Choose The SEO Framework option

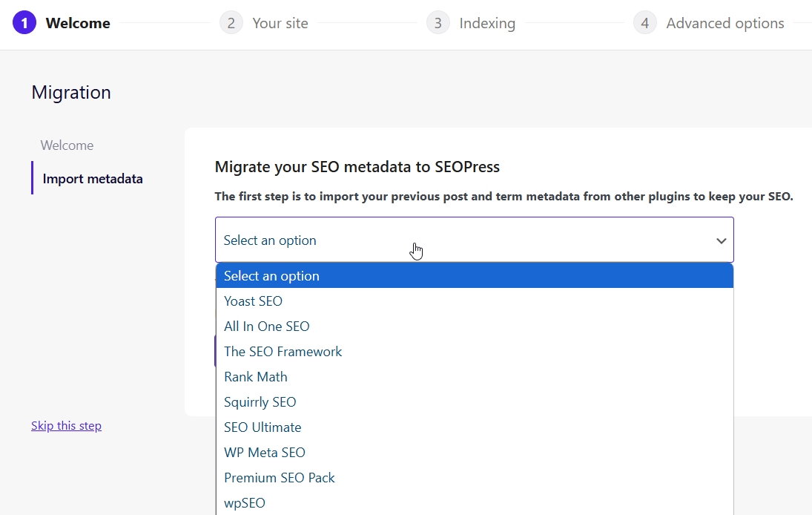[283, 352]
